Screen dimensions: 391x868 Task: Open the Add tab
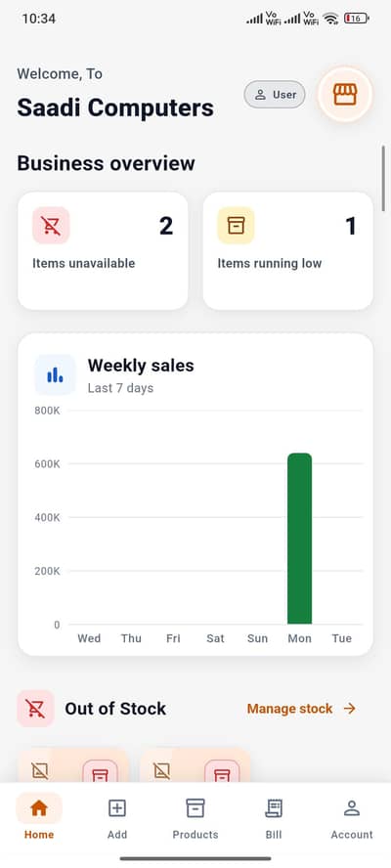(117, 817)
